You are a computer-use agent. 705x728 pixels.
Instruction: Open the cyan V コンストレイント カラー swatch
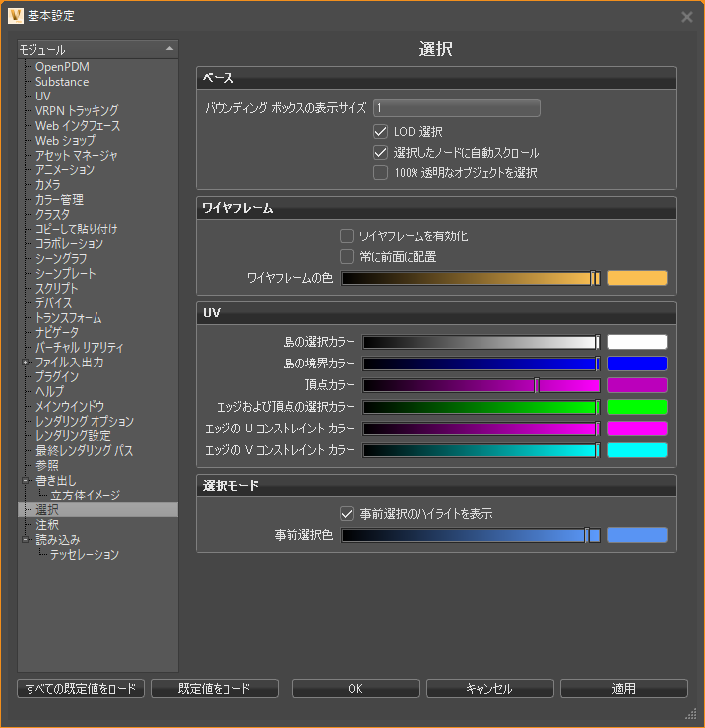coord(637,450)
